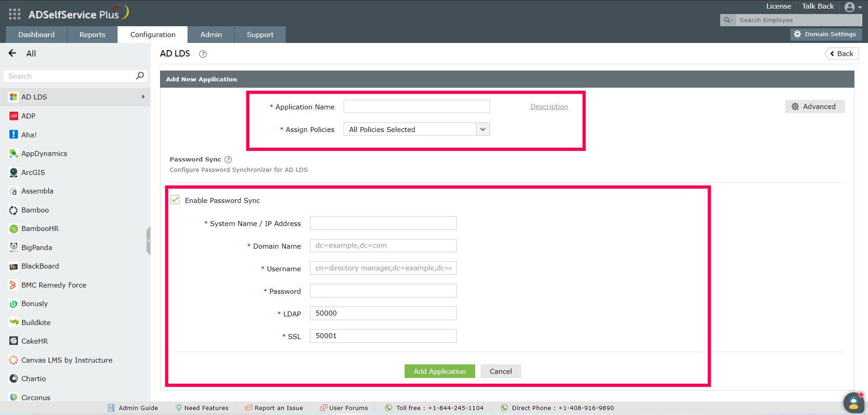
Task: Click the Password Sync help icon
Action: point(228,160)
